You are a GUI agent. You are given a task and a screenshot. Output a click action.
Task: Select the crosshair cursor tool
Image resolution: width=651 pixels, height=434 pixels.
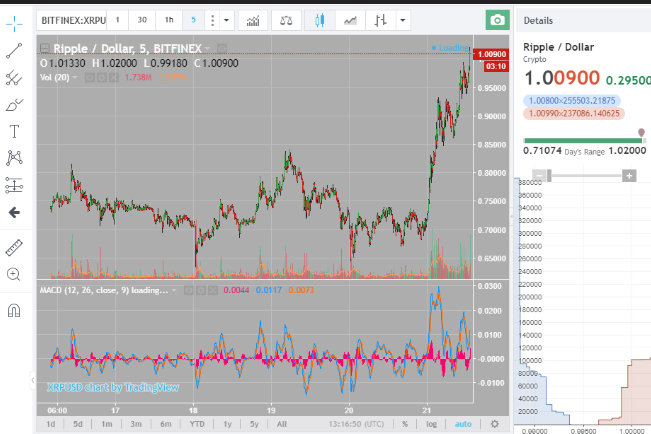14,24
